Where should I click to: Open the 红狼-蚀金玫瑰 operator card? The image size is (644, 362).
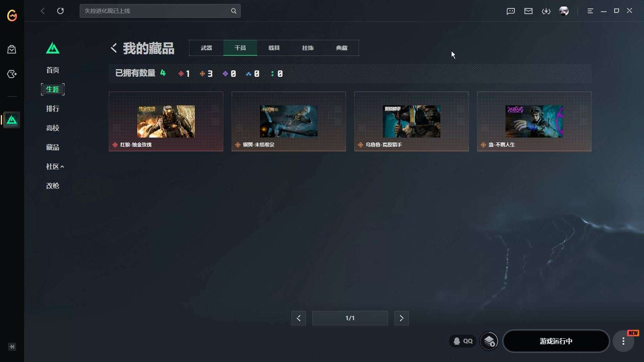[x=166, y=121]
